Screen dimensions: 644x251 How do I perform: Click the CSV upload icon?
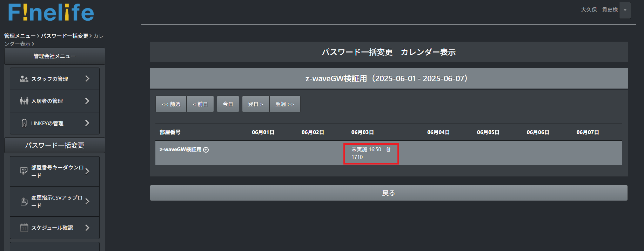click(24, 202)
